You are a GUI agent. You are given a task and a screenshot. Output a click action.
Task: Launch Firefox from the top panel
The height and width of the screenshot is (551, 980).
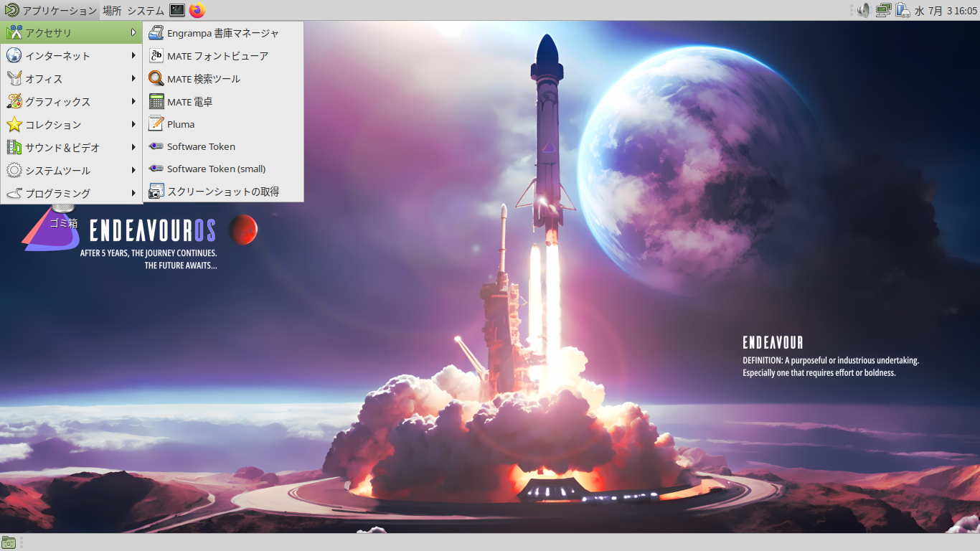coord(197,10)
